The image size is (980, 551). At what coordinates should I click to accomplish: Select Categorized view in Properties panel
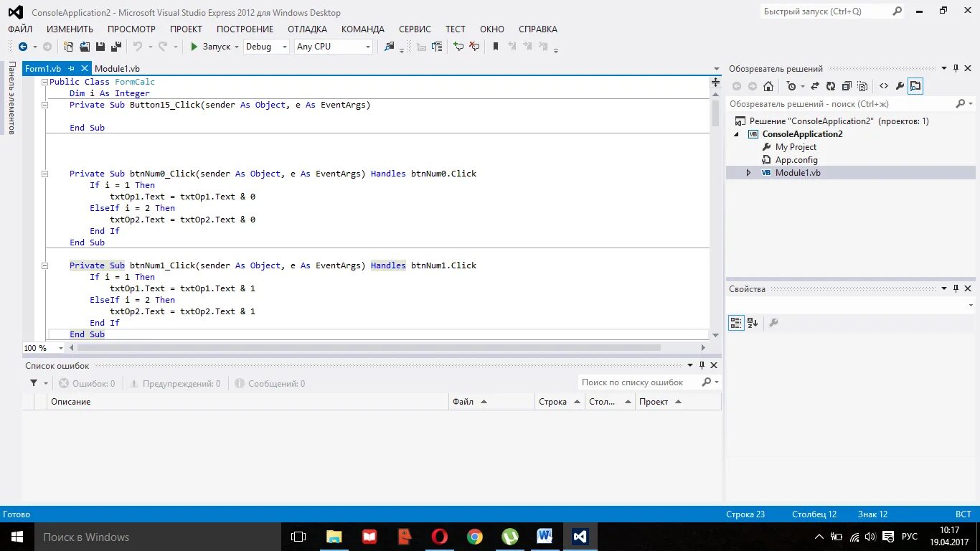736,323
